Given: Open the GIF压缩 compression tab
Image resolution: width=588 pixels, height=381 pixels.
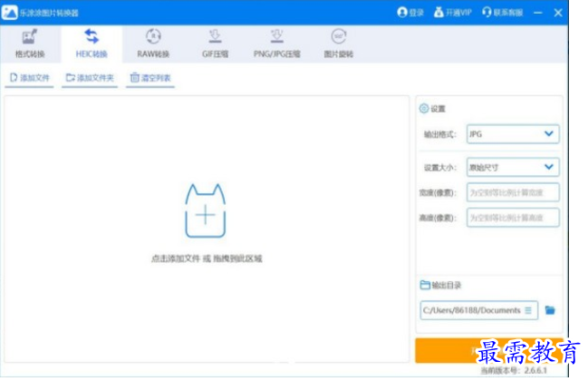Looking at the screenshot, I should tap(215, 44).
